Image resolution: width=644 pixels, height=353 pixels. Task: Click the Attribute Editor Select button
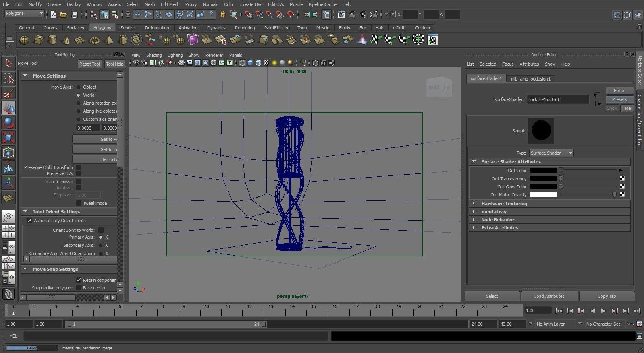[492, 296]
